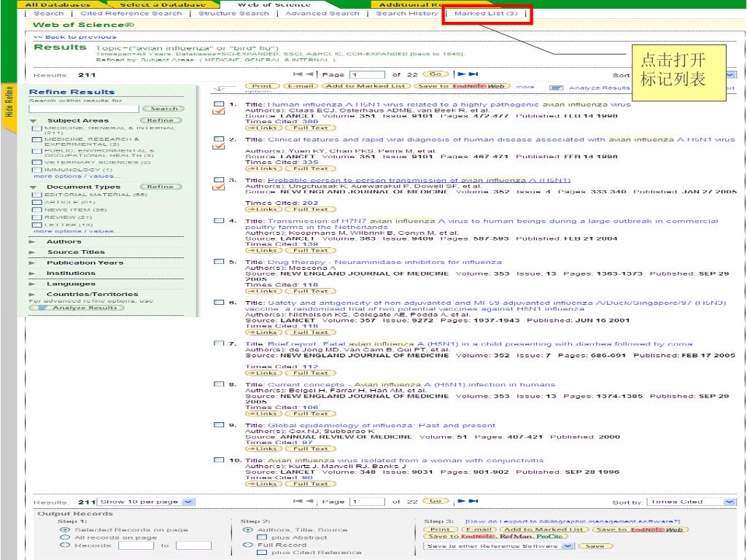
Task: Open the Search History page
Action: (407, 13)
